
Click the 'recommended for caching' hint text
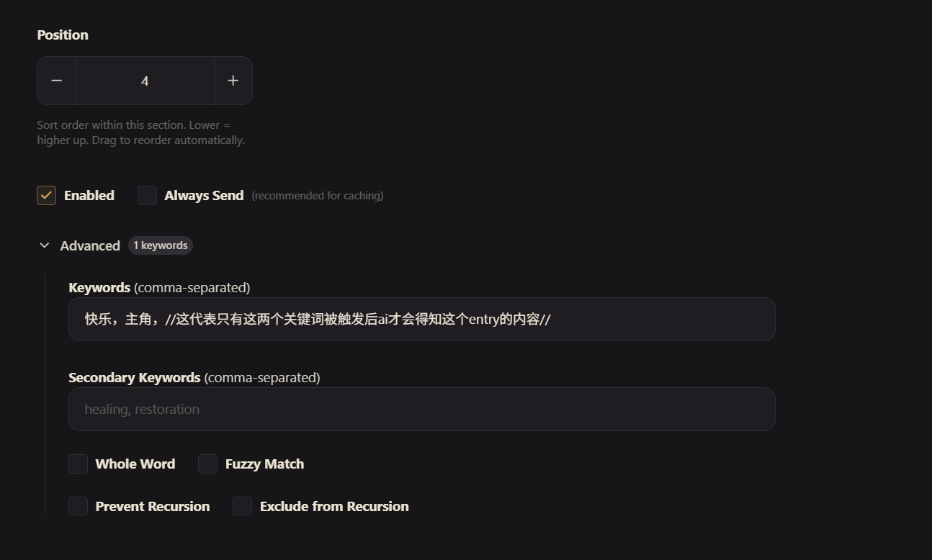[317, 195]
